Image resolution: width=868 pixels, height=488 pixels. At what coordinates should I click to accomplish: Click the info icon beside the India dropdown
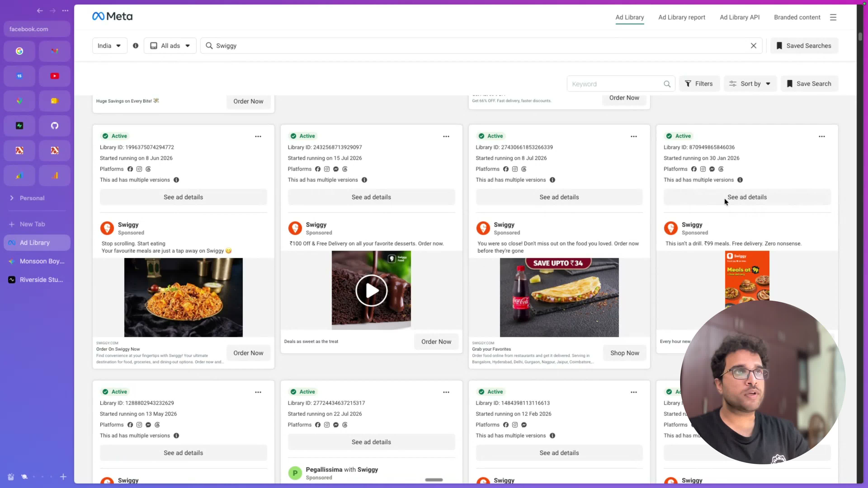pos(135,45)
